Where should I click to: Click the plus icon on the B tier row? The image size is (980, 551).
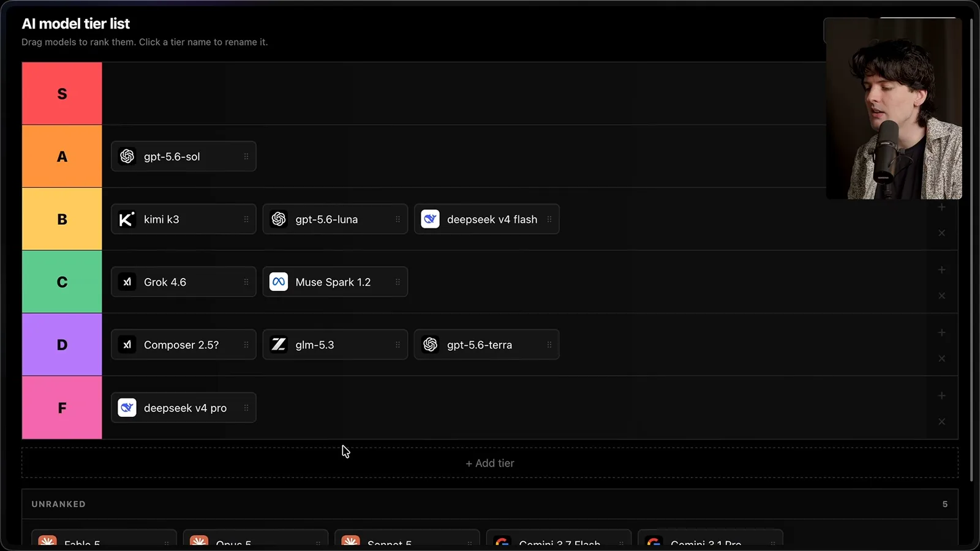click(x=942, y=207)
